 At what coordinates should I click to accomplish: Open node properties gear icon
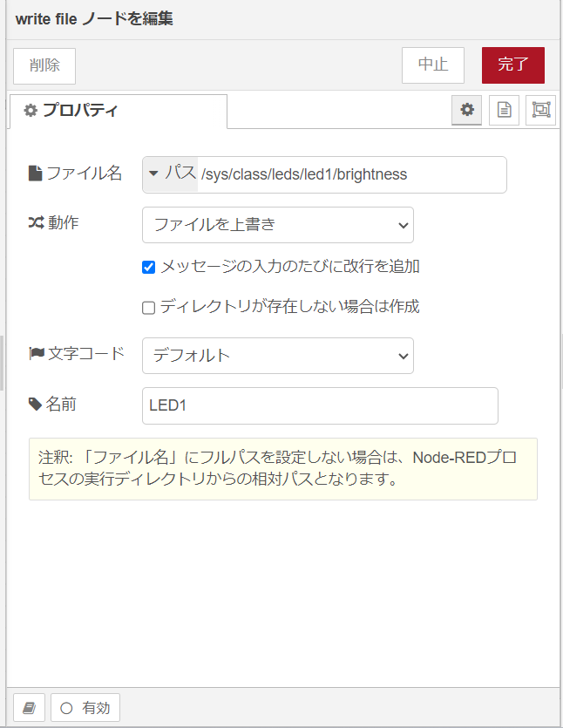(467, 110)
